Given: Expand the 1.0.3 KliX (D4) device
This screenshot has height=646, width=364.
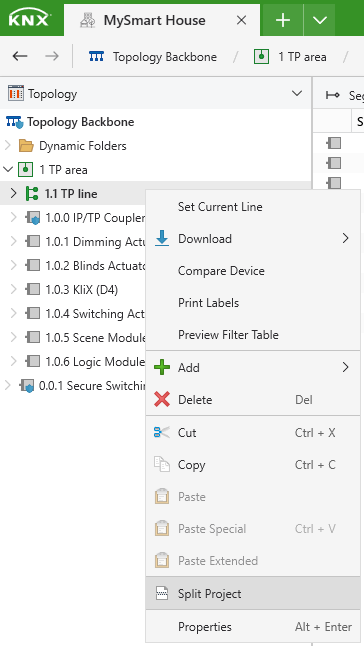Looking at the screenshot, I should [x=14, y=290].
